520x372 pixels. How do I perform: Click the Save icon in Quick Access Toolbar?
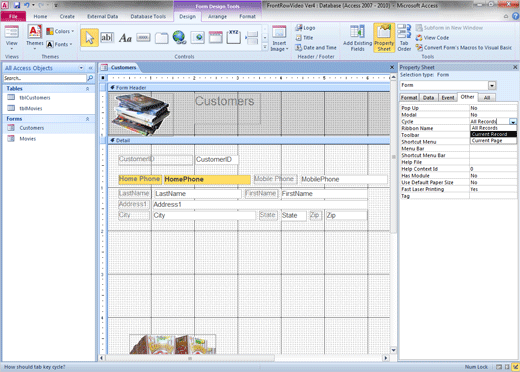[17, 5]
